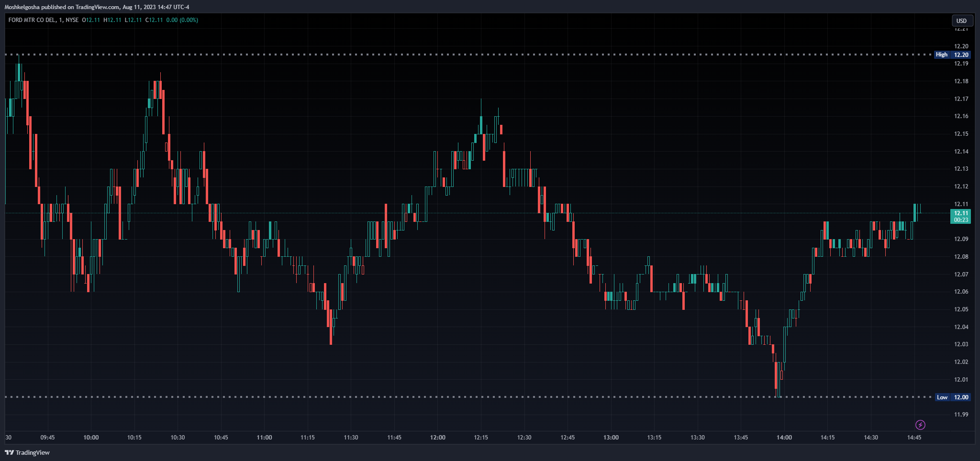This screenshot has width=980, height=461.
Task: Click the Moshkelgosha published header text
Action: pos(97,7)
